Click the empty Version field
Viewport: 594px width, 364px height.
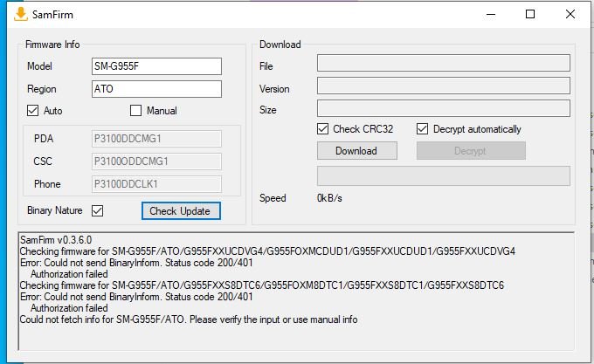point(444,86)
